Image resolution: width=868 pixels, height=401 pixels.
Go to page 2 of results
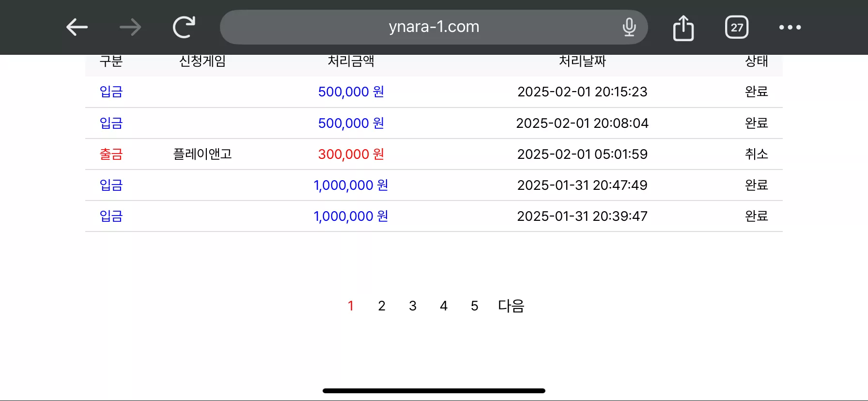pyautogui.click(x=382, y=306)
